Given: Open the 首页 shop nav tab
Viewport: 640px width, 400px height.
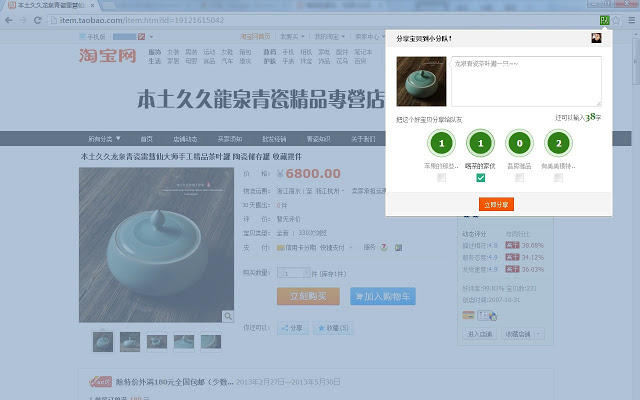Looking at the screenshot, I should coord(147,139).
